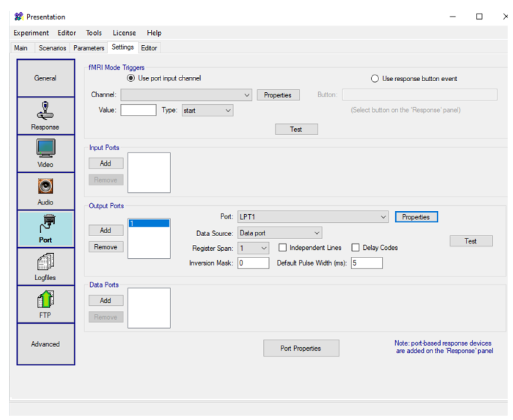
Task: Enable the Independent Lines checkbox
Action: tap(282, 247)
